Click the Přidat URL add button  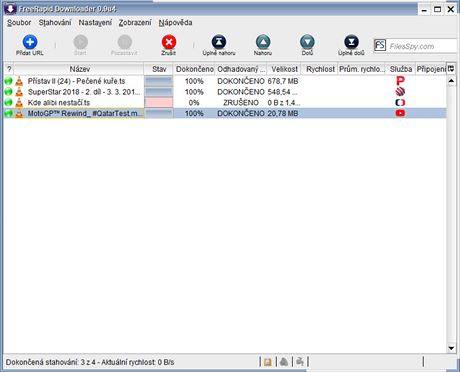[x=30, y=45]
